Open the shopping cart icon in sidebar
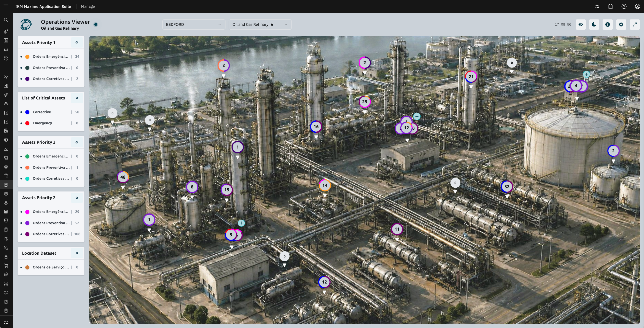The height and width of the screenshot is (328, 644). (6, 266)
